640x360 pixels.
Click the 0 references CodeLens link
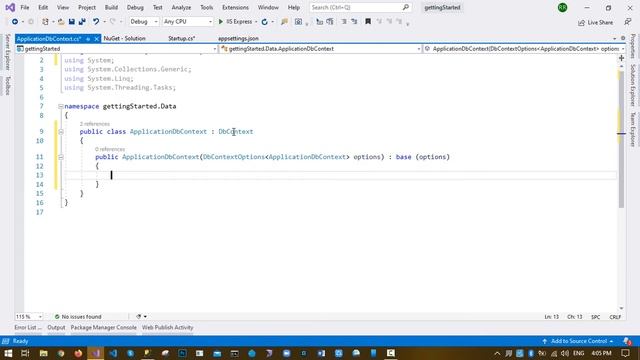[110, 149]
